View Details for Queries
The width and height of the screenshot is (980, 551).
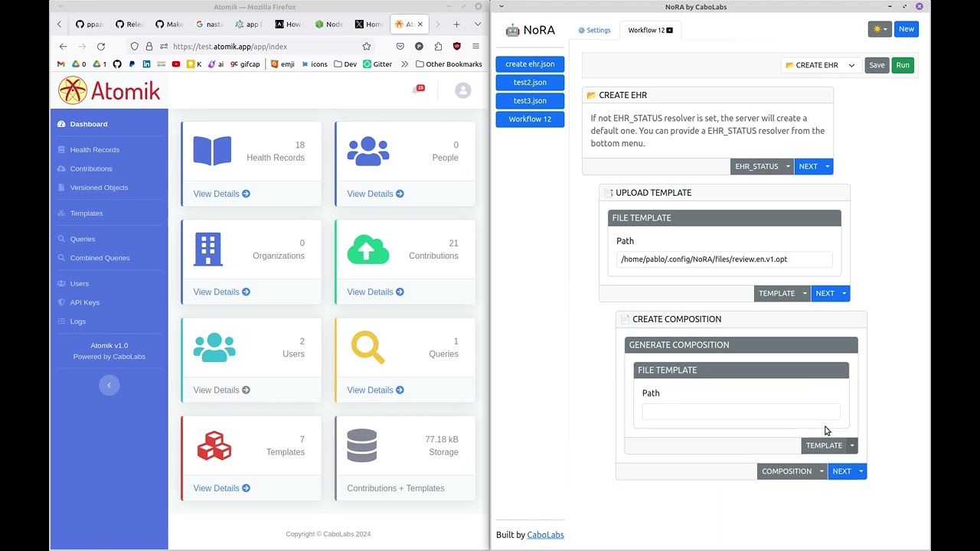[x=375, y=390]
